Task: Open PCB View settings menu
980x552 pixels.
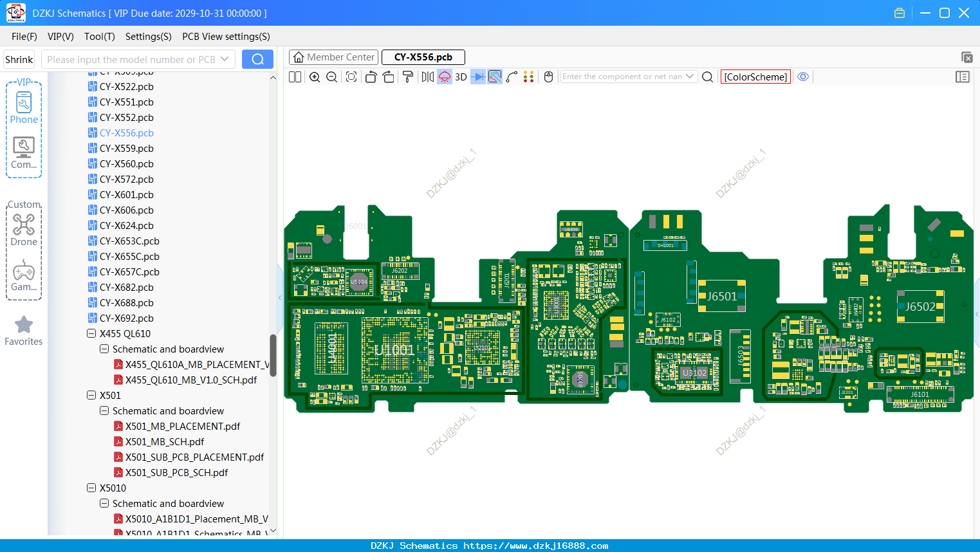Action: pos(226,37)
